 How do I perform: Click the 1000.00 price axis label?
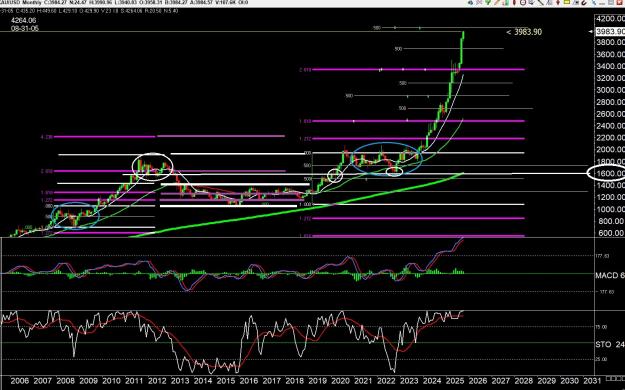pos(611,209)
